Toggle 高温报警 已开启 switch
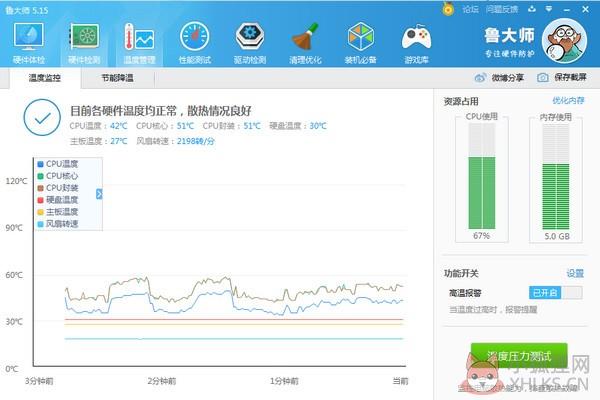The width and height of the screenshot is (600, 400). [x=556, y=293]
